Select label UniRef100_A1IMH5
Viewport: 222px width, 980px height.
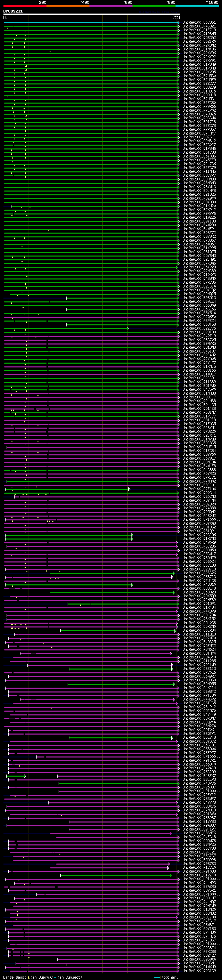(199, 172)
